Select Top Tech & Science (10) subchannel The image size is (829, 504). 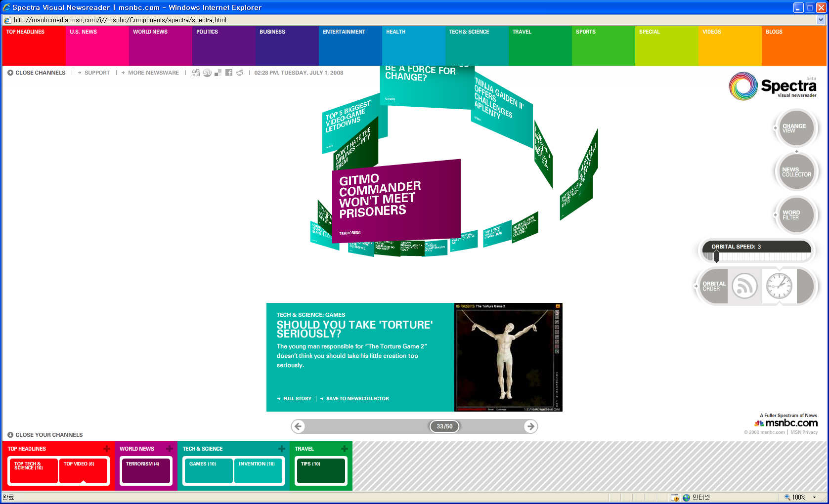click(x=34, y=470)
